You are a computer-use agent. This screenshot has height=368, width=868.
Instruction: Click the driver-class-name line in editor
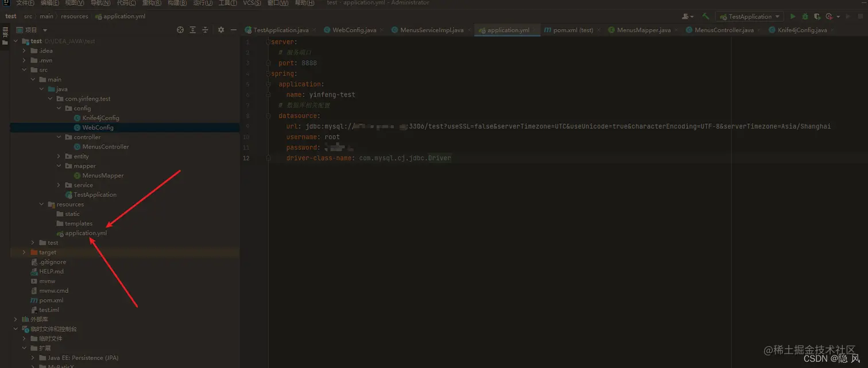(369, 158)
